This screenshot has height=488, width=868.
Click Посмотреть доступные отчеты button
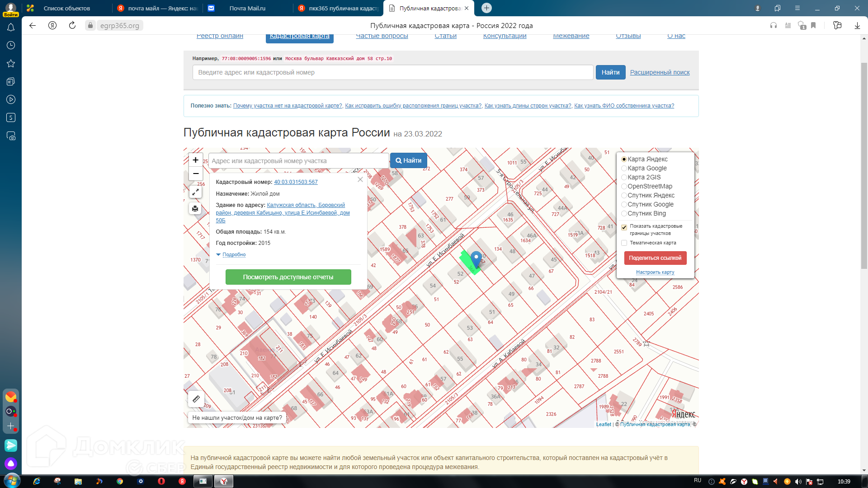[288, 277]
